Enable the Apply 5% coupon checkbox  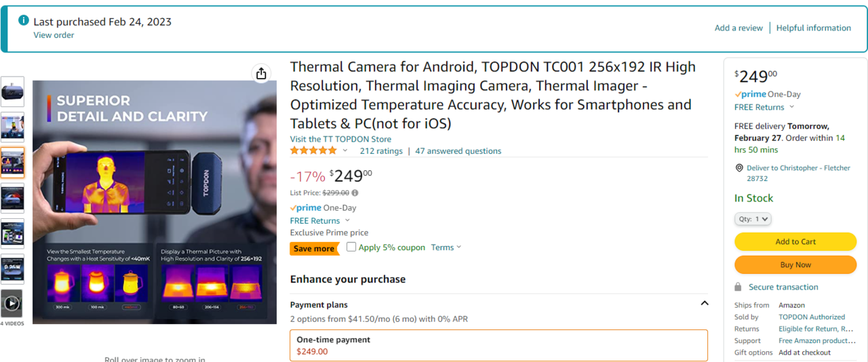click(x=351, y=247)
